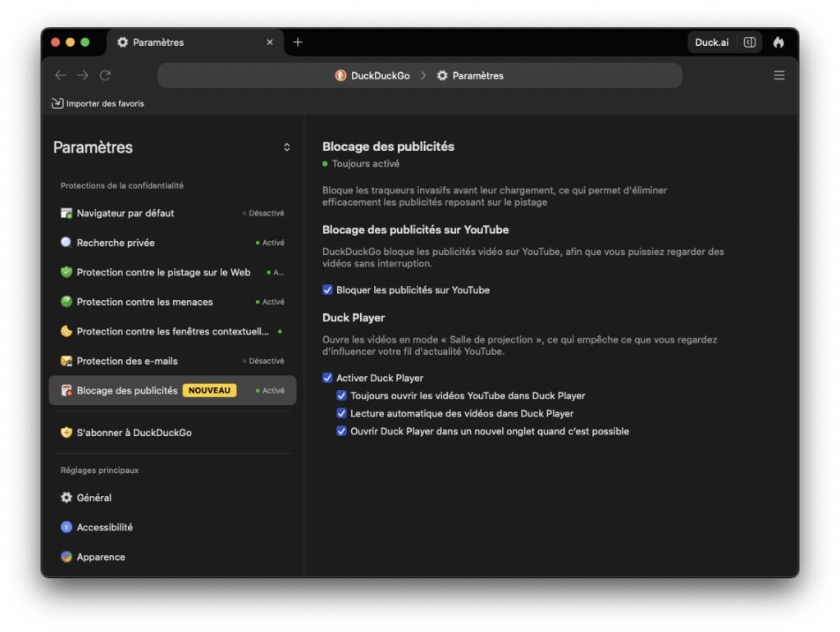Open Général settings section
840x632 pixels.
point(172,497)
